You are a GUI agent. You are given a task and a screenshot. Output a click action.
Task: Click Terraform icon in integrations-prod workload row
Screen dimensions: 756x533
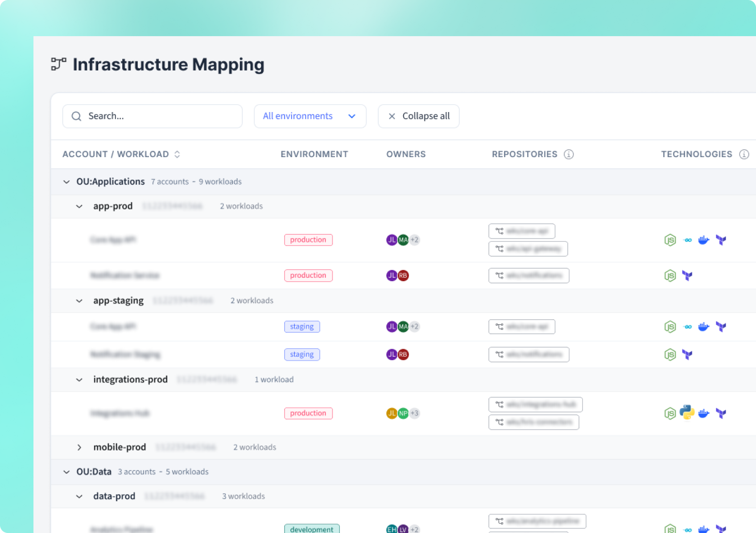point(721,413)
